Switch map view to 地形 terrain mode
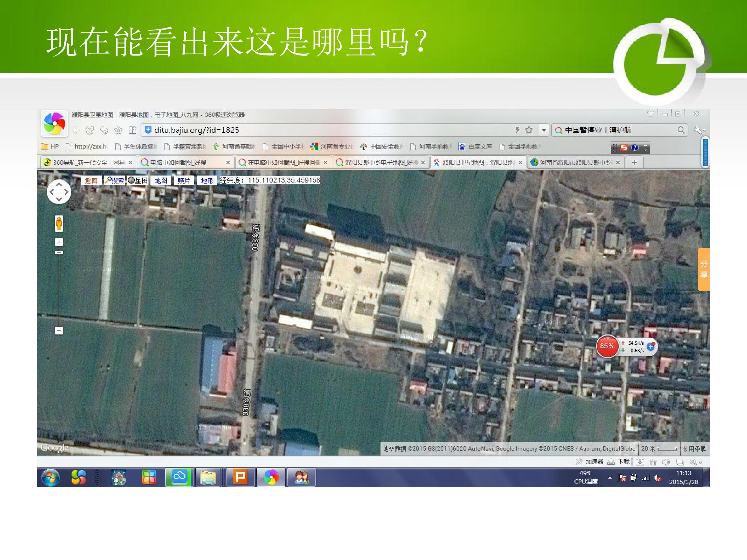The image size is (747, 560). [207, 181]
